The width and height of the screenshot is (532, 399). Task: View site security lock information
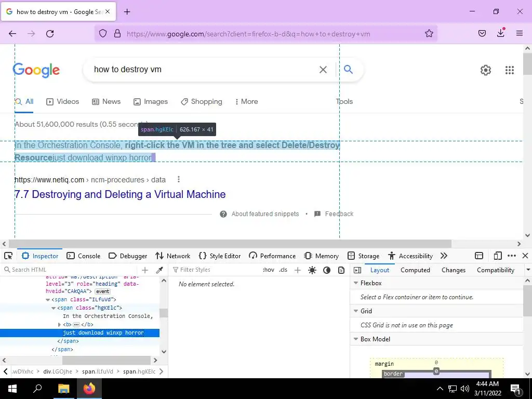[117, 34]
